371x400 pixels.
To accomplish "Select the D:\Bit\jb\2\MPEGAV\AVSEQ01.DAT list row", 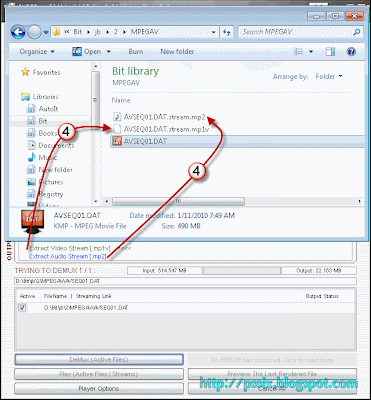I will [185, 308].
